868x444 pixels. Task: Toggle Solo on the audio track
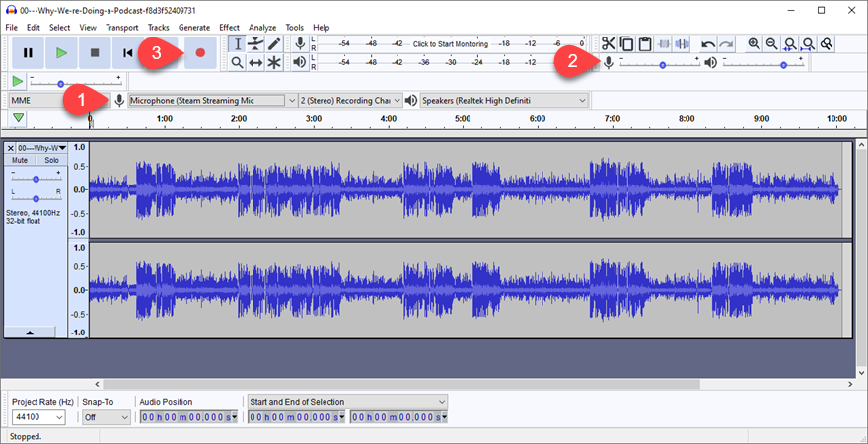point(51,160)
